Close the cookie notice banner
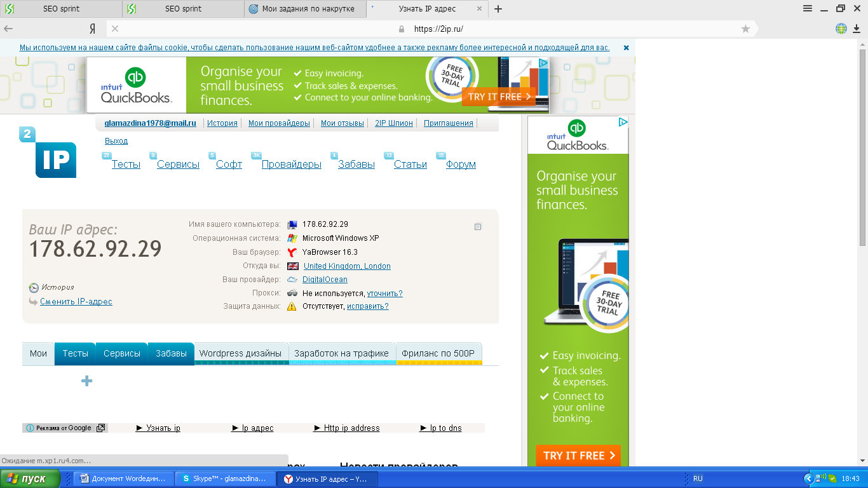The image size is (868, 488). pyautogui.click(x=626, y=48)
